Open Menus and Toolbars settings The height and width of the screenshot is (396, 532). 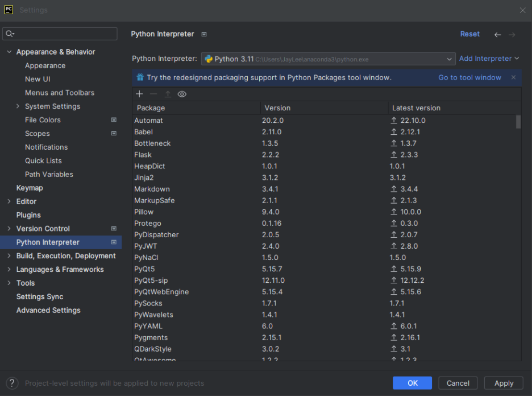59,93
